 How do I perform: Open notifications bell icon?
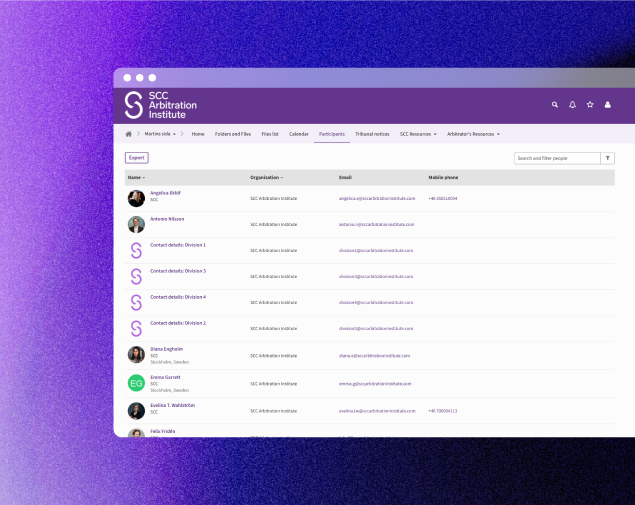tap(573, 104)
